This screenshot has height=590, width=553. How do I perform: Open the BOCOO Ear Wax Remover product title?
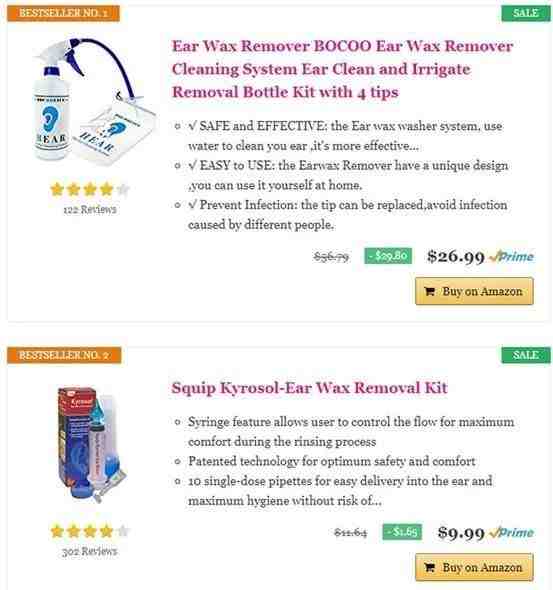coord(342,69)
